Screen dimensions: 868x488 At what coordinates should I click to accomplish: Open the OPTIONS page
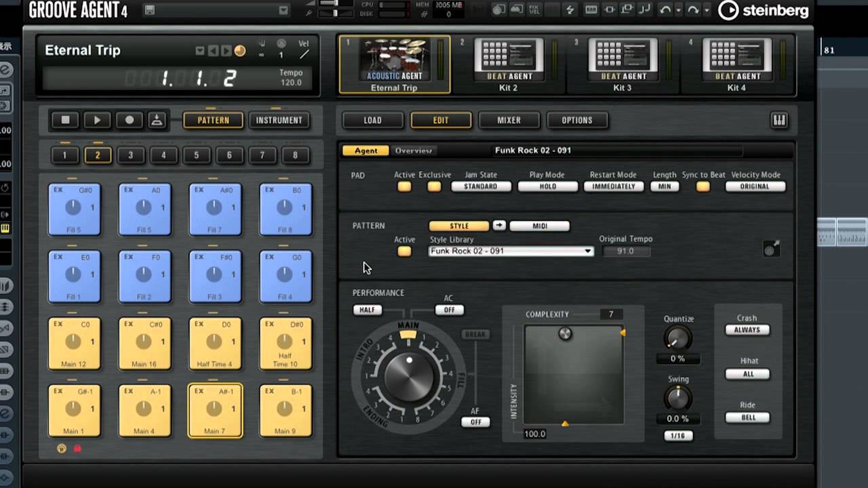pyautogui.click(x=577, y=120)
